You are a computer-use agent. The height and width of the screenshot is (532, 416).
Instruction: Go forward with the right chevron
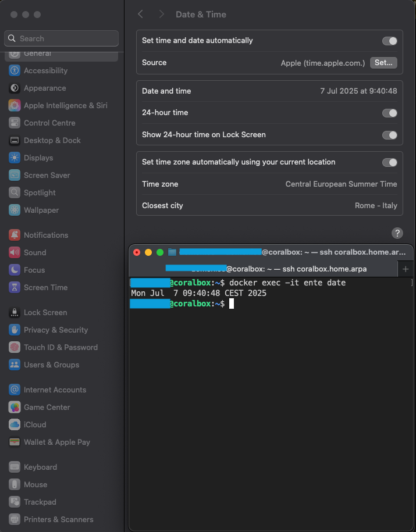[161, 15]
